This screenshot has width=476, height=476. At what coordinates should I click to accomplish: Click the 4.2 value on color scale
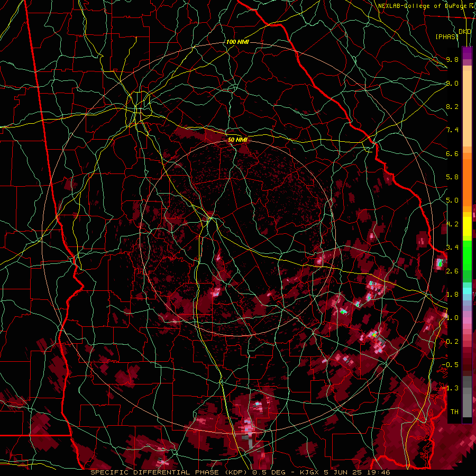(x=452, y=224)
